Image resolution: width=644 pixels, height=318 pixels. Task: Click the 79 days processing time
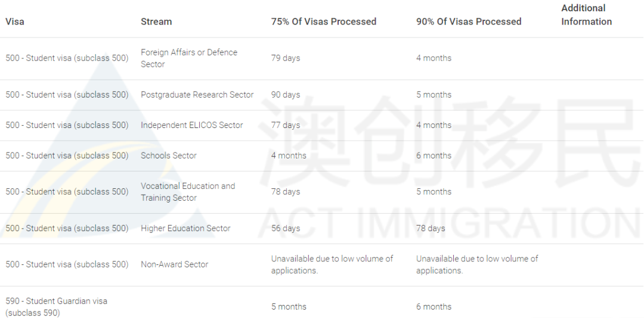click(286, 58)
